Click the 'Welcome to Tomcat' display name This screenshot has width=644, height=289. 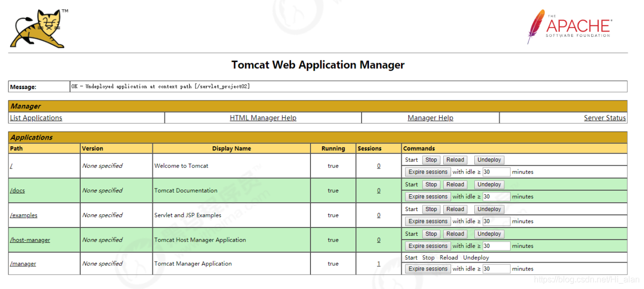coord(181,166)
